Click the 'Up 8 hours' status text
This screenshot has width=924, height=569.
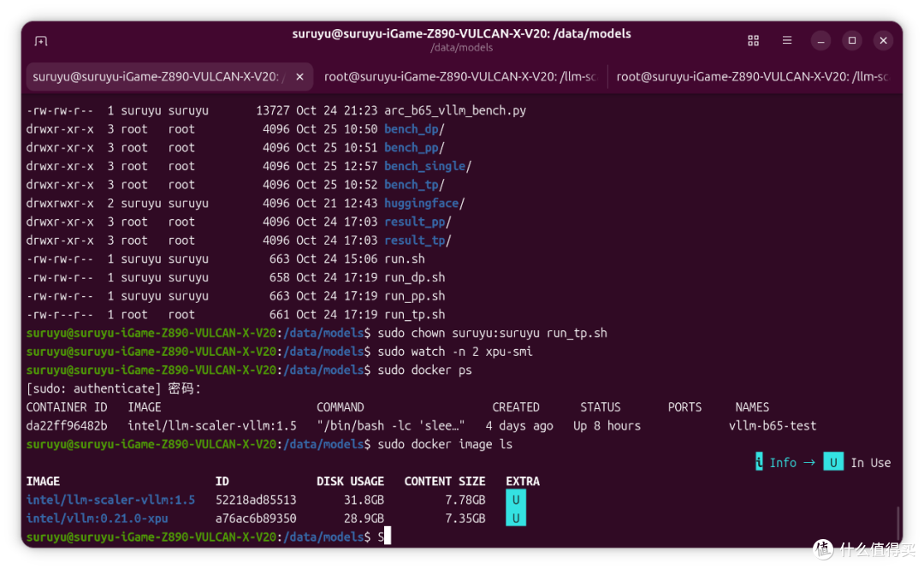(x=607, y=426)
